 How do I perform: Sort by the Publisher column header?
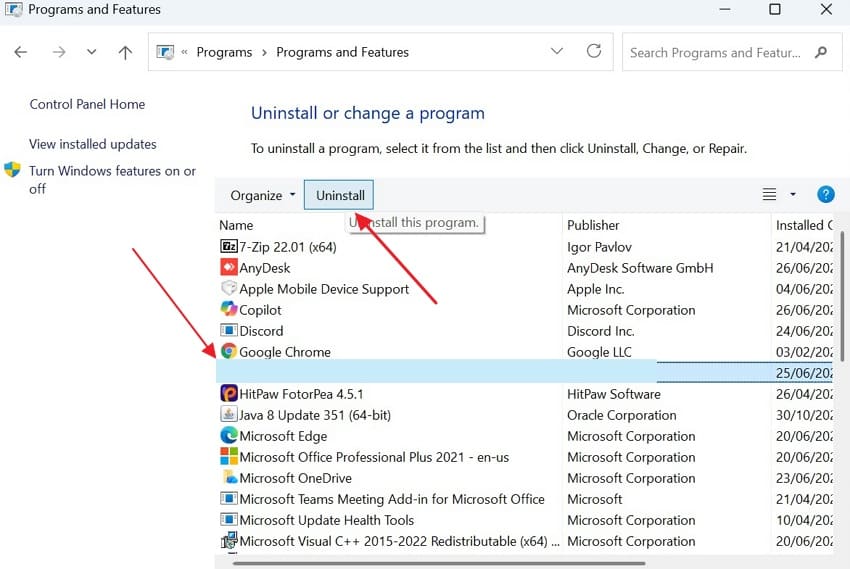[593, 225]
